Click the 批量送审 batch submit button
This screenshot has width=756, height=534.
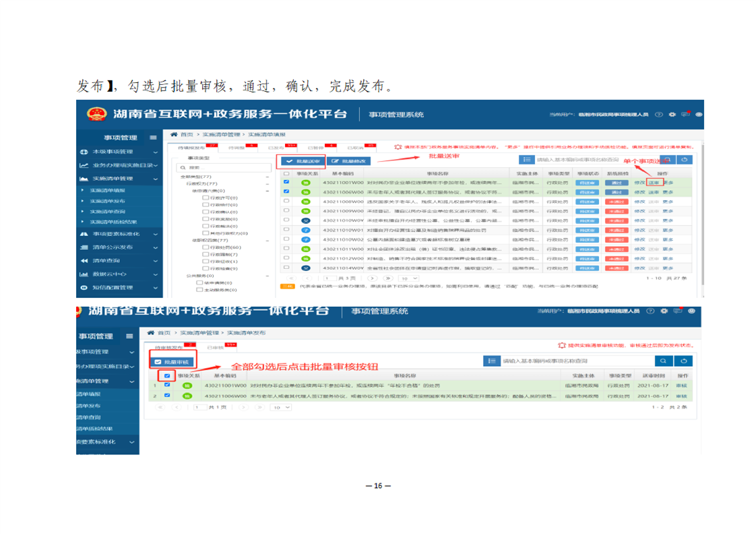(x=302, y=161)
